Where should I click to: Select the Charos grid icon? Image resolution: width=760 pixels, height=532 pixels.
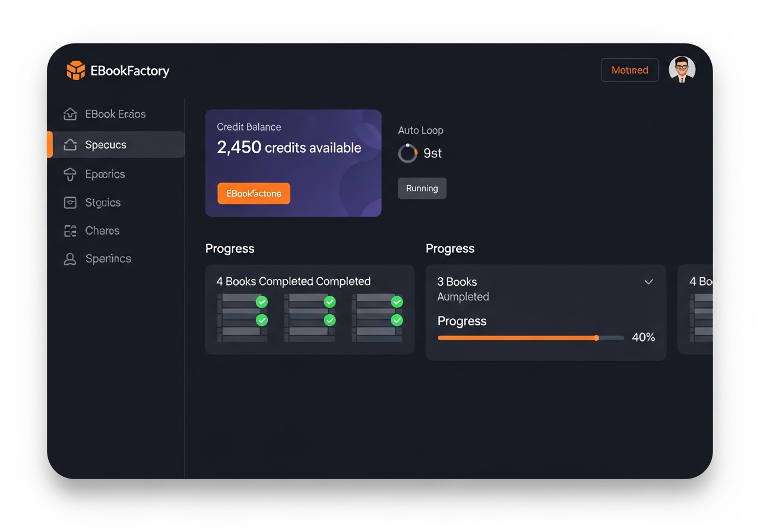click(x=70, y=230)
